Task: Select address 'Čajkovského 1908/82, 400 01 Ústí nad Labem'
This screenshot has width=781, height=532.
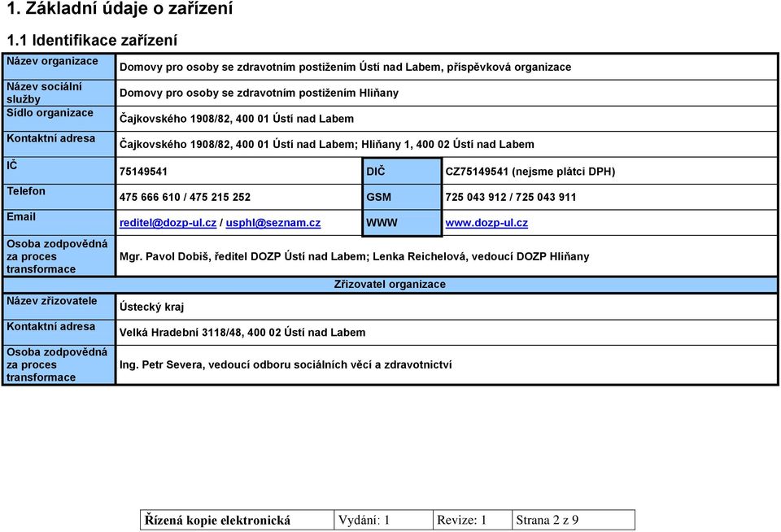Action: coord(237,119)
